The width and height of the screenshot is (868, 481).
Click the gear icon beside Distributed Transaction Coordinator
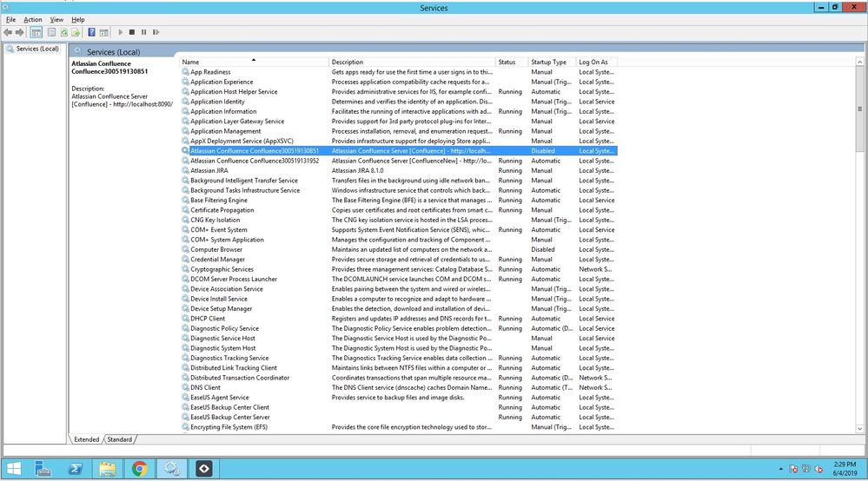click(x=185, y=378)
